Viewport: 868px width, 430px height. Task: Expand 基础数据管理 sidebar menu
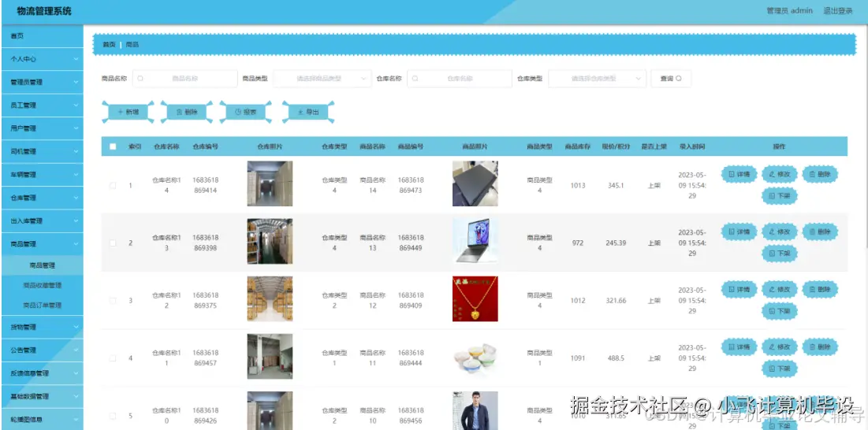(x=42, y=397)
